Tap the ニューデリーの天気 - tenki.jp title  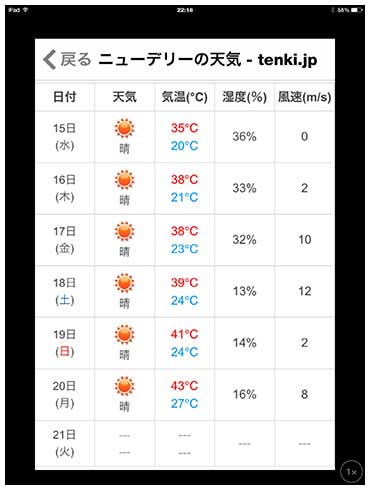(208, 60)
